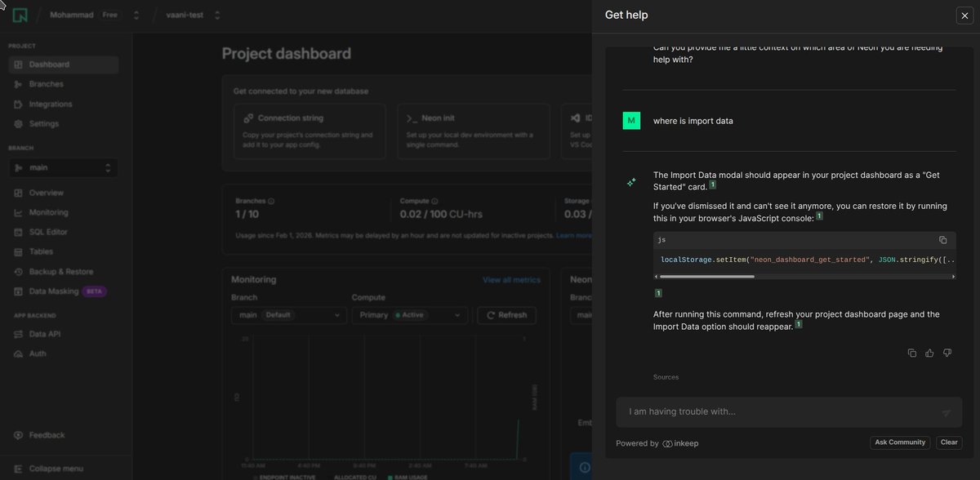Go to Branches in the sidebar

click(x=63, y=84)
